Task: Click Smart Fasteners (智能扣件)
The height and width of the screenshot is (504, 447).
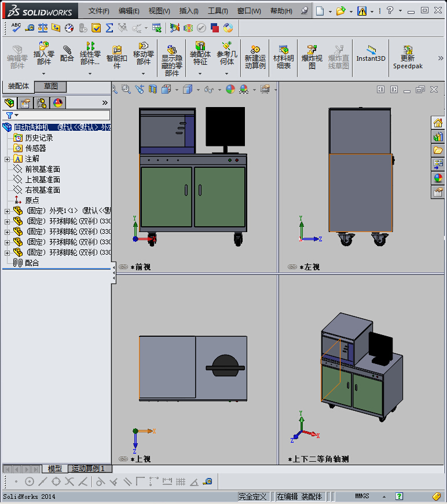Action: coord(117,57)
